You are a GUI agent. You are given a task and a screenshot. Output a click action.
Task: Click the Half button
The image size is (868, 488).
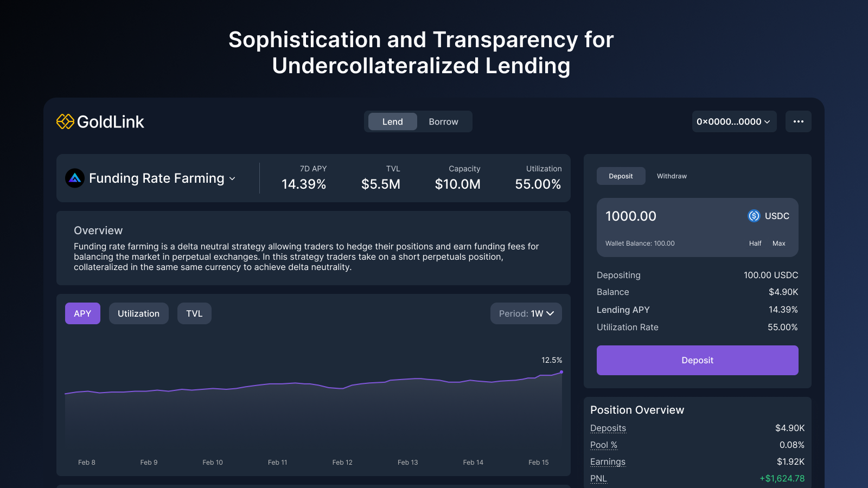pyautogui.click(x=755, y=243)
